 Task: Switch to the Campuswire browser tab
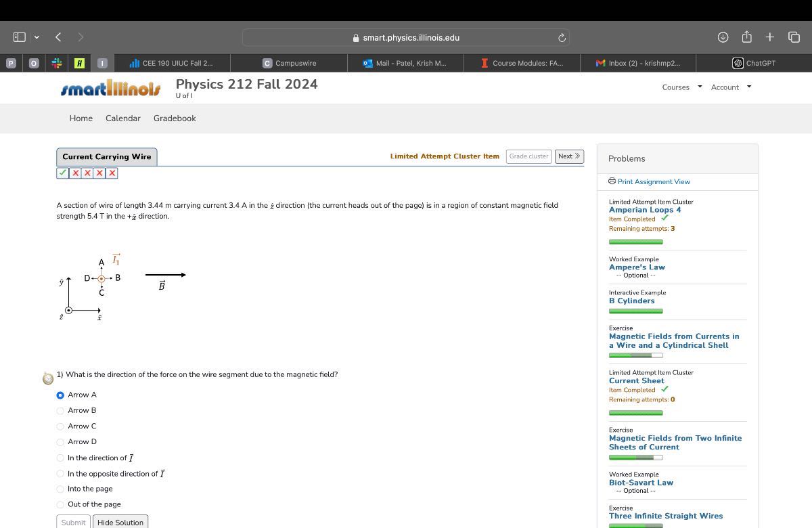tap(289, 63)
